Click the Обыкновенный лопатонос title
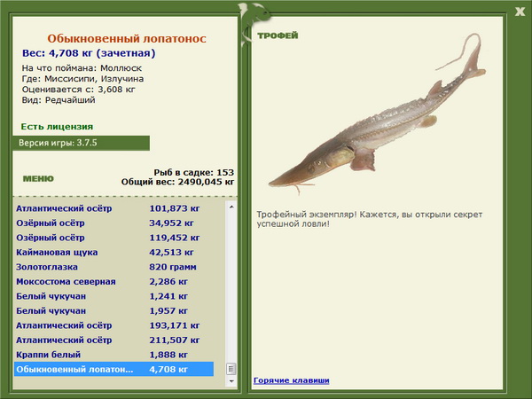Viewport: 532px width, 399px height. (x=127, y=39)
